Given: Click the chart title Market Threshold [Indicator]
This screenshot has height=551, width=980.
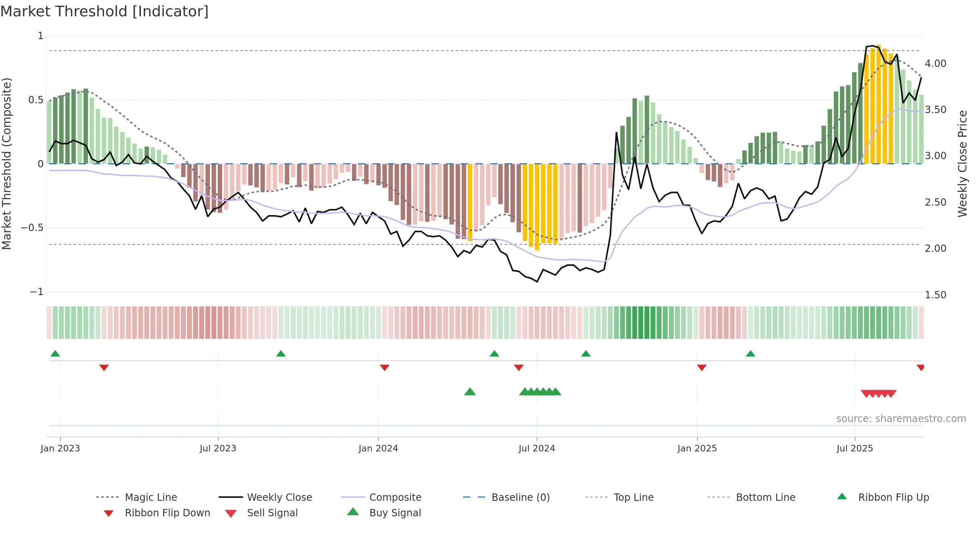Looking at the screenshot, I should click(105, 11).
